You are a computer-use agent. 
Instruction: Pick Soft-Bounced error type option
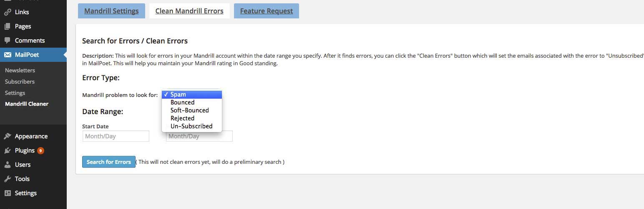coord(189,110)
